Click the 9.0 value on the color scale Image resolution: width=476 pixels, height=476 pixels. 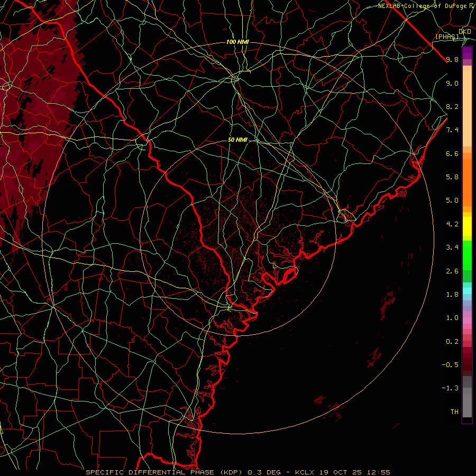click(452, 83)
